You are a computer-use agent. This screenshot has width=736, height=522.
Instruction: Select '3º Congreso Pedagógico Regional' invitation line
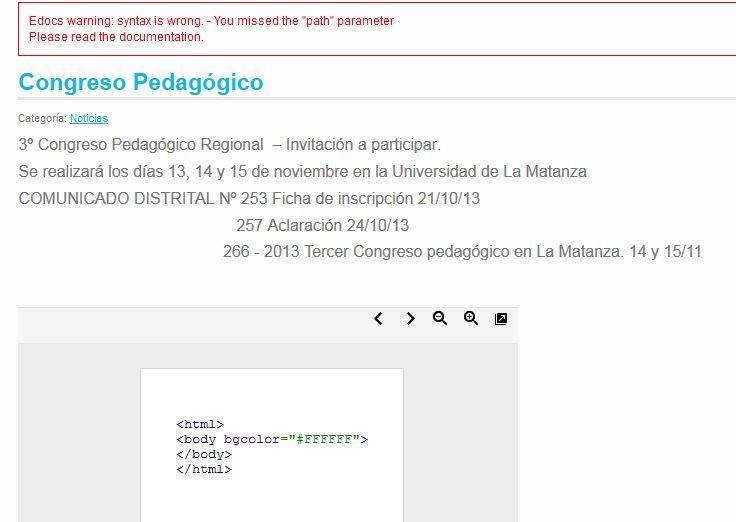[230, 145]
